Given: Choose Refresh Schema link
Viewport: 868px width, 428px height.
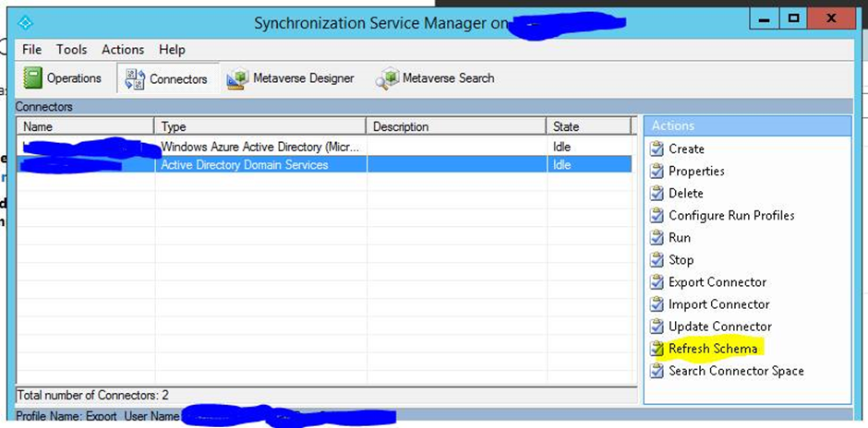Looking at the screenshot, I should pyautogui.click(x=713, y=349).
